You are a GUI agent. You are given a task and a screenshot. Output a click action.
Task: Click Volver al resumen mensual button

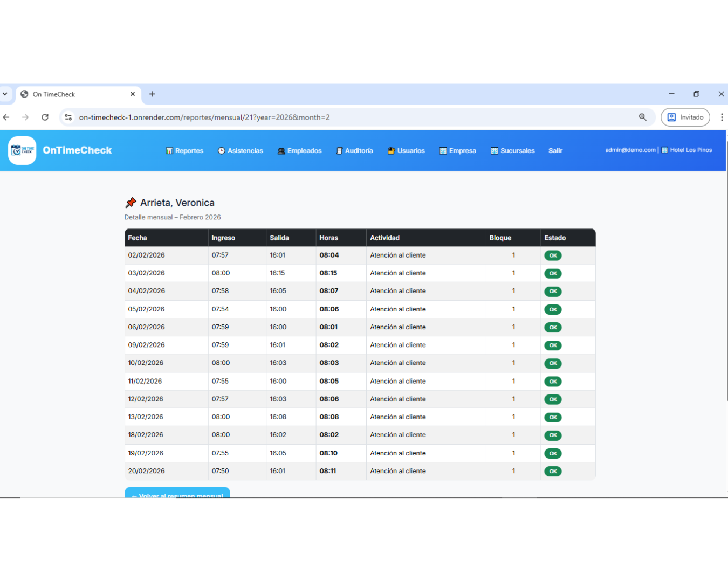coord(177,493)
